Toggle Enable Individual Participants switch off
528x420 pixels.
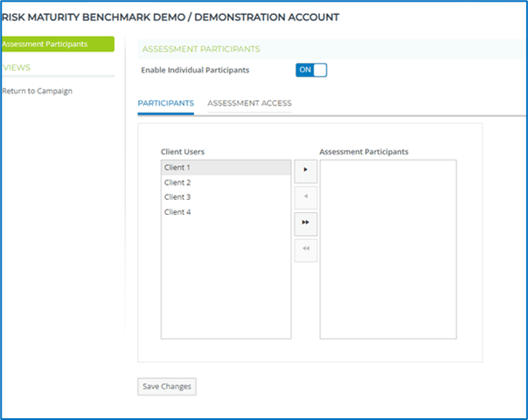click(311, 70)
